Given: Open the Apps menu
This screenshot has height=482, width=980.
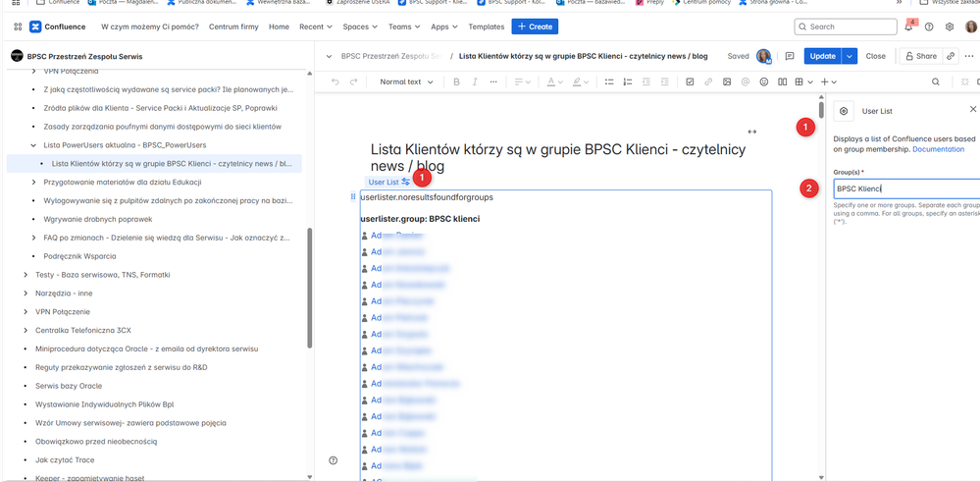Looking at the screenshot, I should (443, 27).
